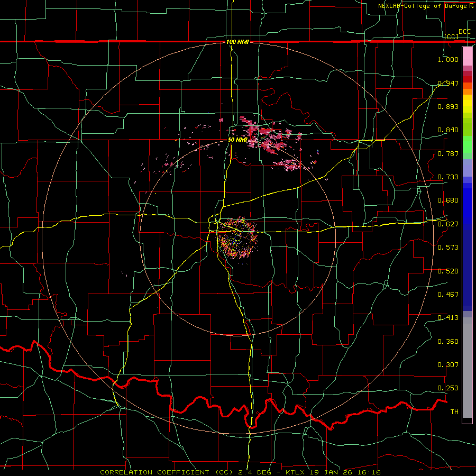Screen dimensions: 476x476
Task: Click the 0.520 scale value
Action: tap(448, 271)
